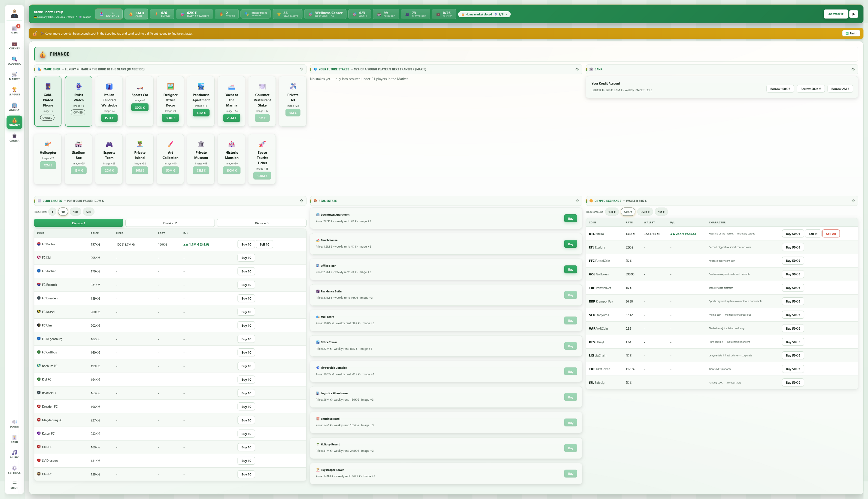Select crypto trade amount 50K €
This screenshot has height=499, width=868.
pos(628,212)
